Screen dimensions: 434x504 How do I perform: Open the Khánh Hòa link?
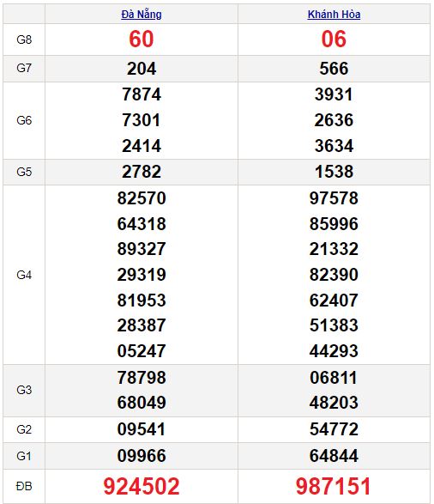[x=334, y=15]
